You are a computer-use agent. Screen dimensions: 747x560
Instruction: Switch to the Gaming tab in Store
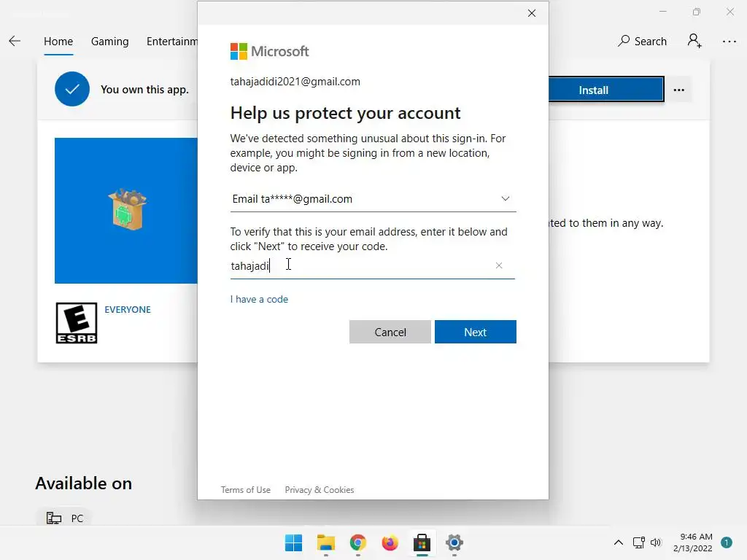(109, 42)
